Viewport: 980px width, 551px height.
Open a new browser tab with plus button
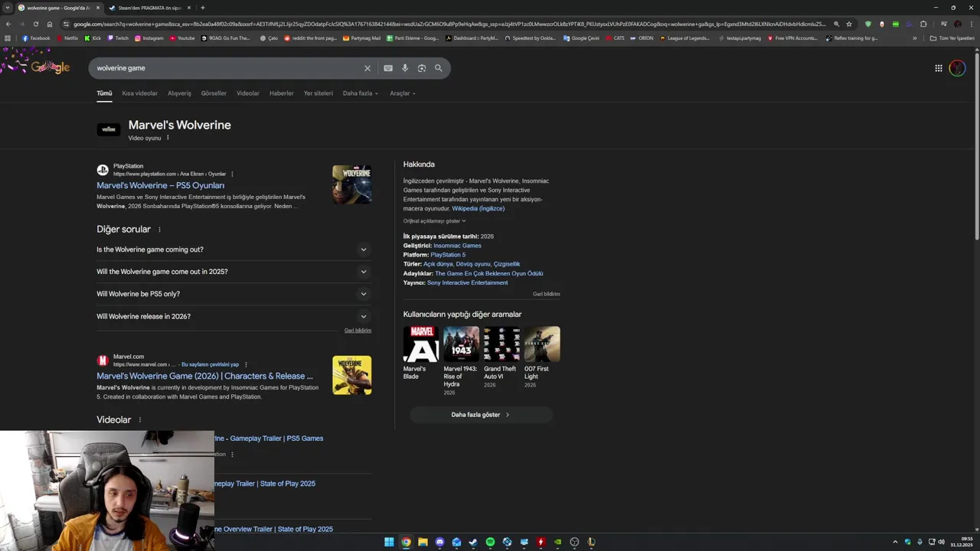click(202, 8)
